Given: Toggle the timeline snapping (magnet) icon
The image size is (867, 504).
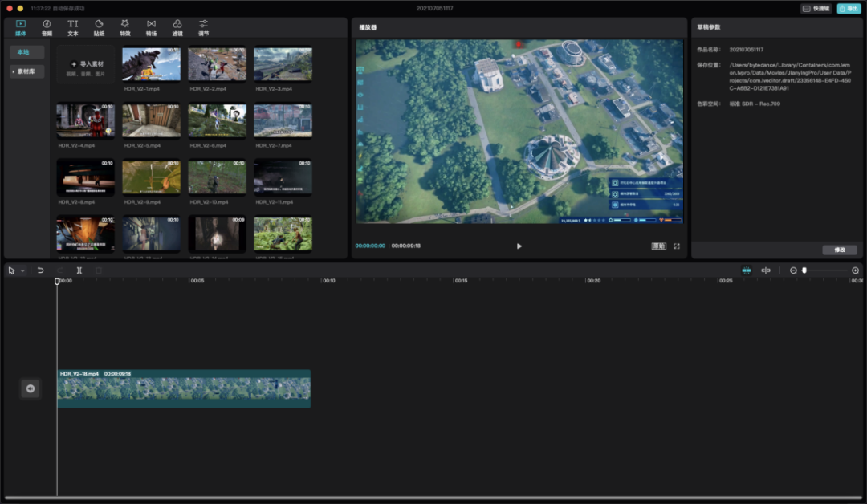Looking at the screenshot, I should coord(746,270).
